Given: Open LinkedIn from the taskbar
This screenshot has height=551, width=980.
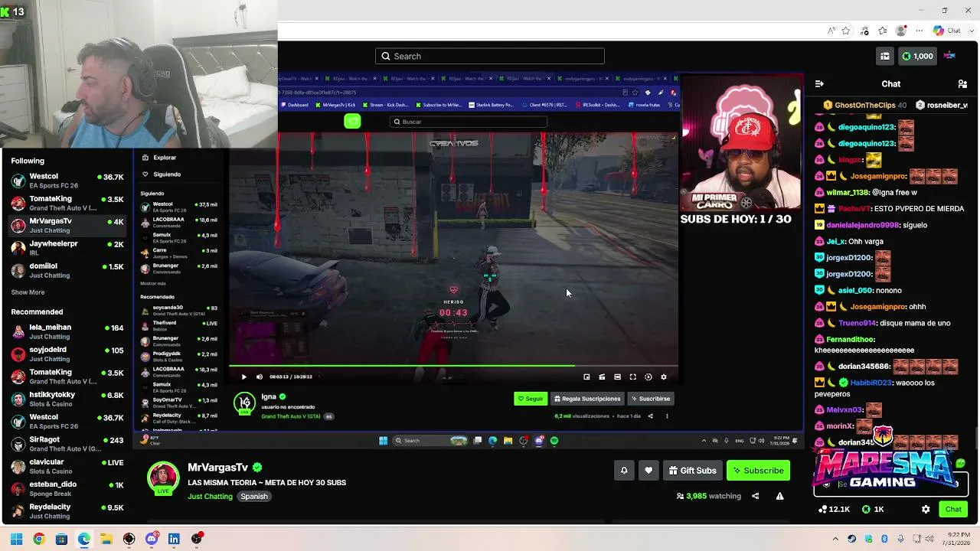Looking at the screenshot, I should (x=174, y=539).
